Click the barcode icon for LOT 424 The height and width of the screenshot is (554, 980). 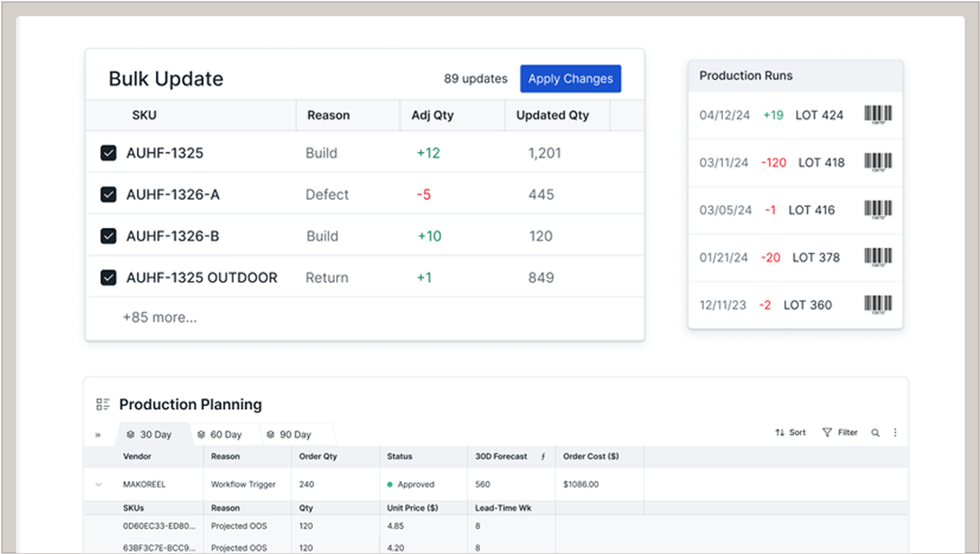[878, 115]
